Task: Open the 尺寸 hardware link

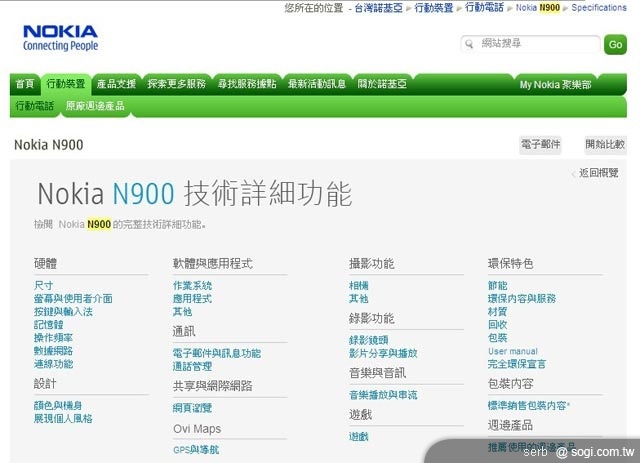Action: point(44,285)
